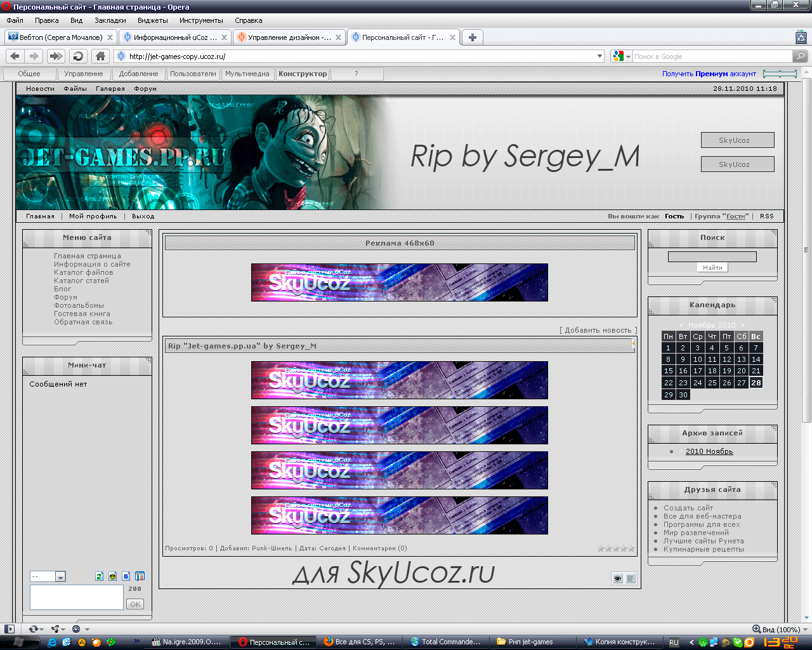This screenshot has width=812, height=650.
Task: Toggle the Opera side panel button
Action: [9, 629]
